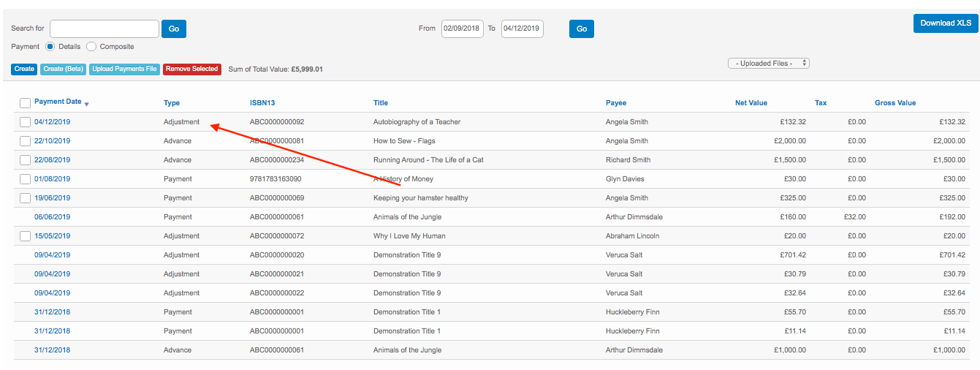Screen dimensions: 980x370
Task: Open the From date field picker
Action: coord(462,29)
